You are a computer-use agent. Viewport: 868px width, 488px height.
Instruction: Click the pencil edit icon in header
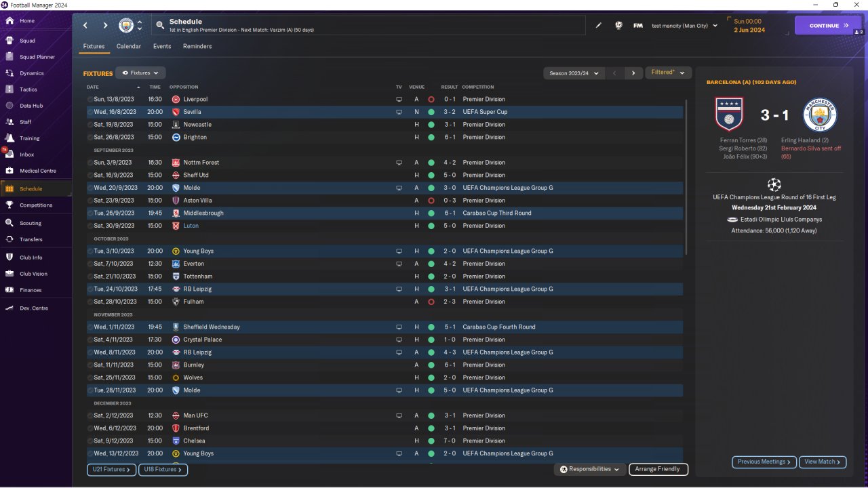click(599, 26)
